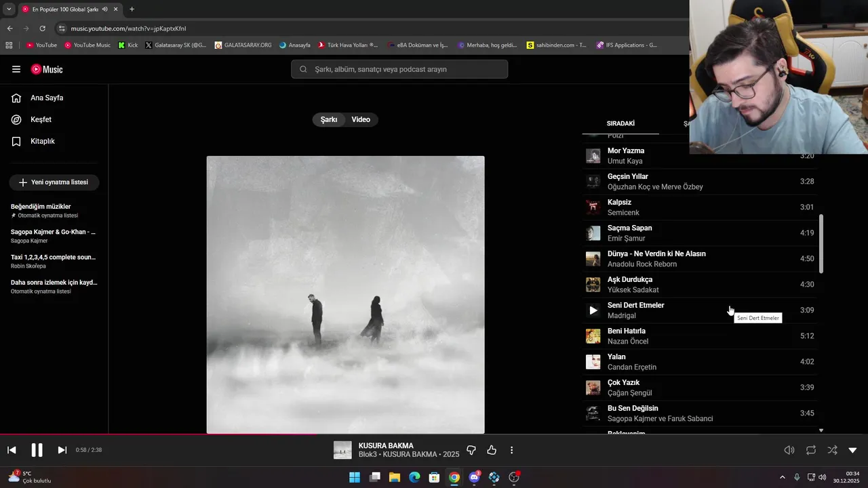Open Sagopa Kajmer & Go-Khan playlist
Viewport: 868px width, 488px height.
tap(54, 236)
